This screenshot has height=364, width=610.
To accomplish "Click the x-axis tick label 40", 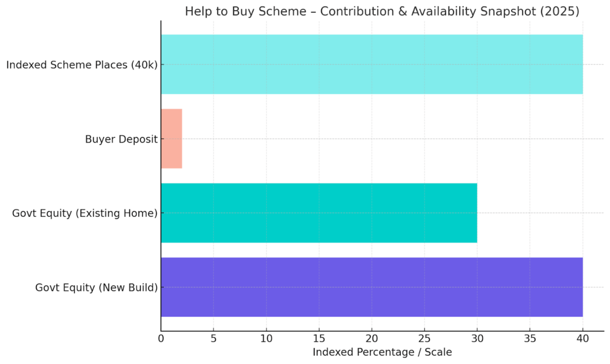I will (x=583, y=338).
